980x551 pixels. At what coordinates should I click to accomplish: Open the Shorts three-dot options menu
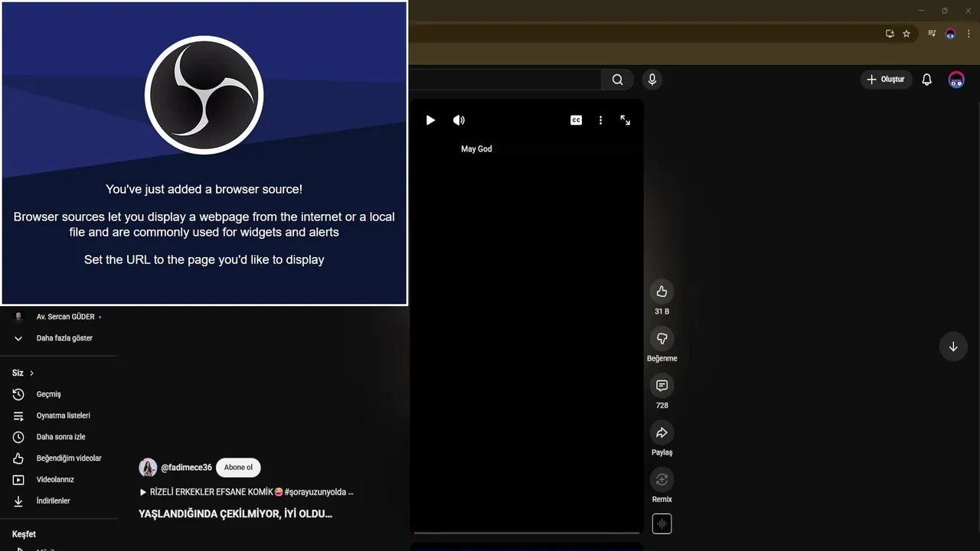click(601, 120)
